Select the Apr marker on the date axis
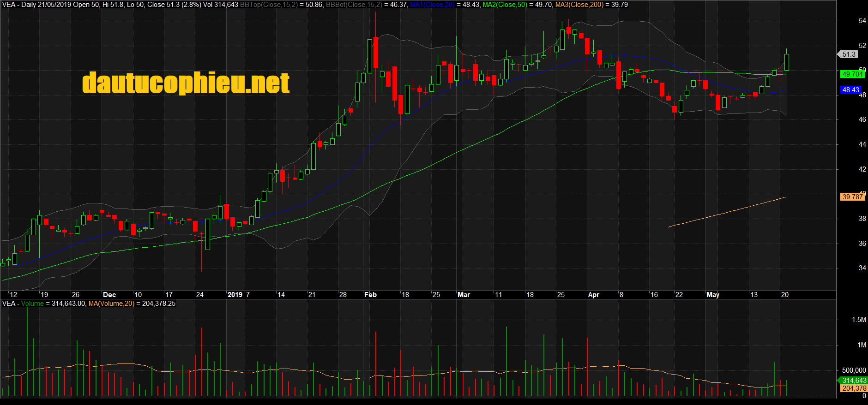The height and width of the screenshot is (405, 868). click(x=593, y=295)
